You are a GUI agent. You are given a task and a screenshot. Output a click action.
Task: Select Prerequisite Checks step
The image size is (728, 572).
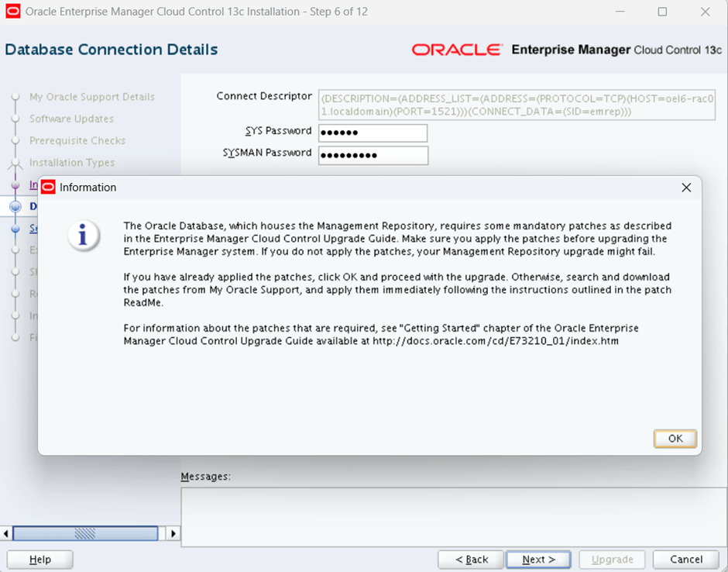pos(77,140)
